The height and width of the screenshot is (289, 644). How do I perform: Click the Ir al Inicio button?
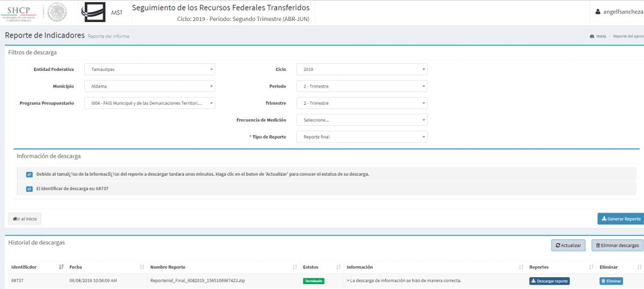[x=25, y=219]
